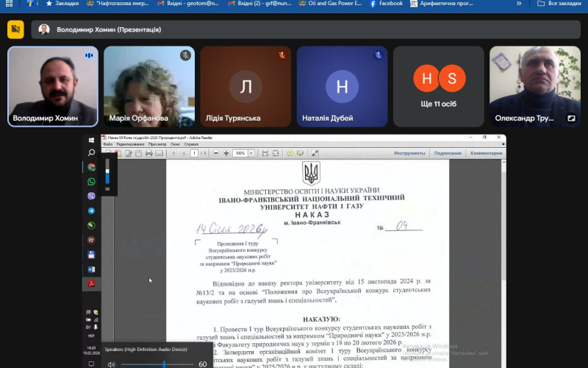This screenshot has width=588, height=368.
Task: Select Володимир Хомин video tile
Action: click(x=53, y=86)
